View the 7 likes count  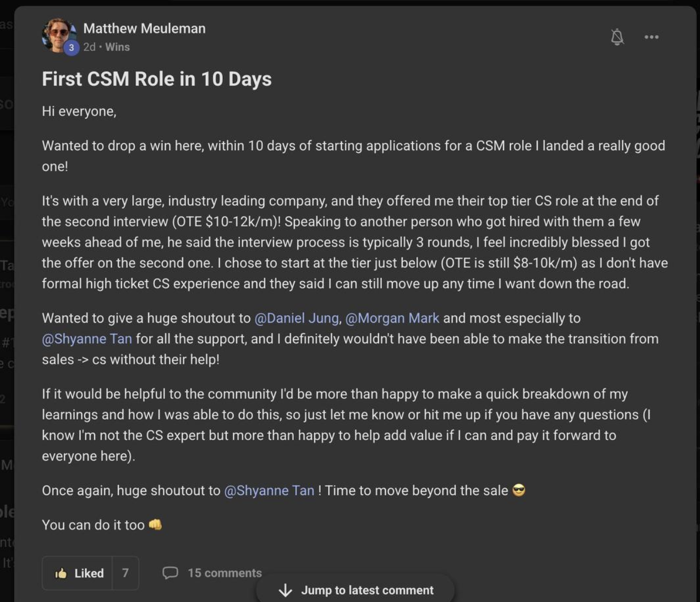pos(125,573)
